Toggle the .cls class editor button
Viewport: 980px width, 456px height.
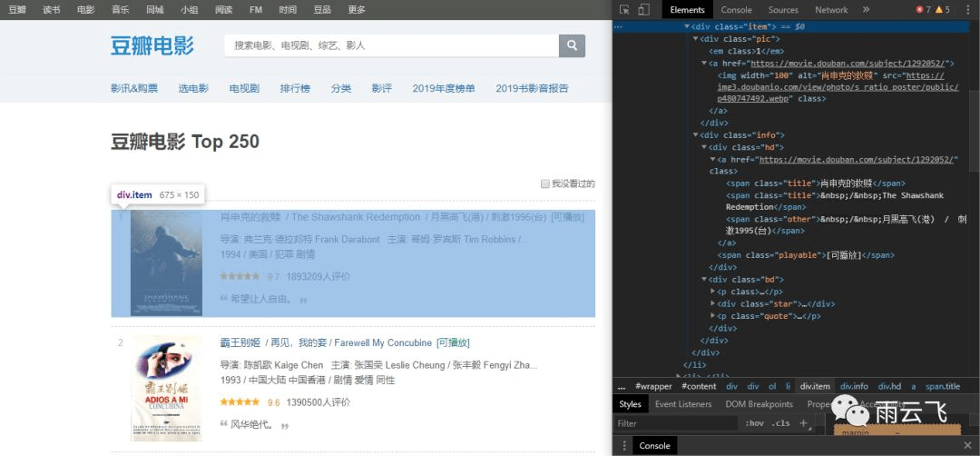(780, 423)
